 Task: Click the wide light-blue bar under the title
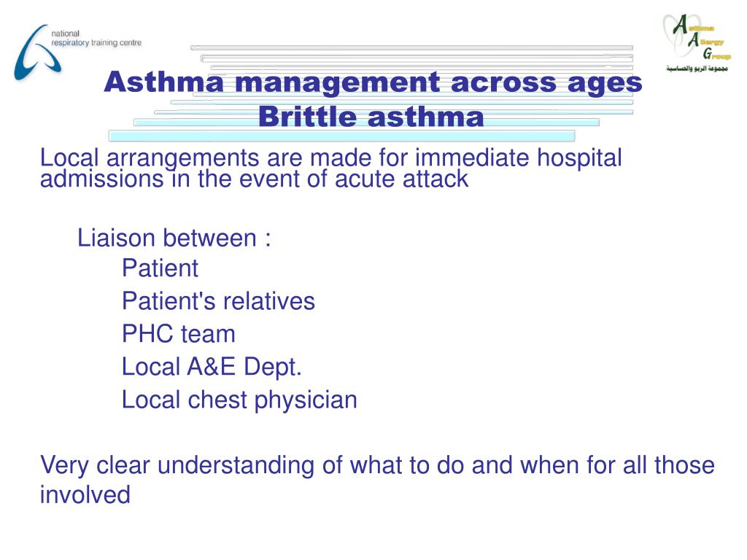tap(341, 136)
